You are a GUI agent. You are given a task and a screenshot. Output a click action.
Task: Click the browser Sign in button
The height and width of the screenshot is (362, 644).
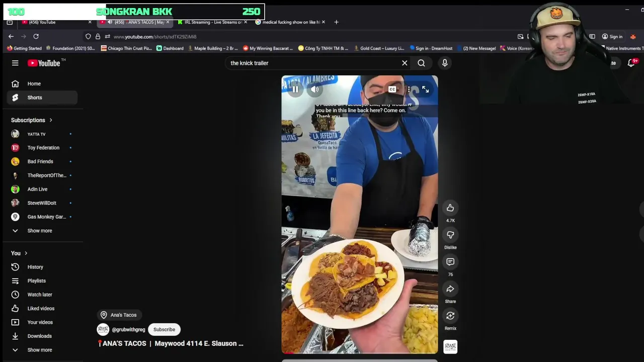612,37
